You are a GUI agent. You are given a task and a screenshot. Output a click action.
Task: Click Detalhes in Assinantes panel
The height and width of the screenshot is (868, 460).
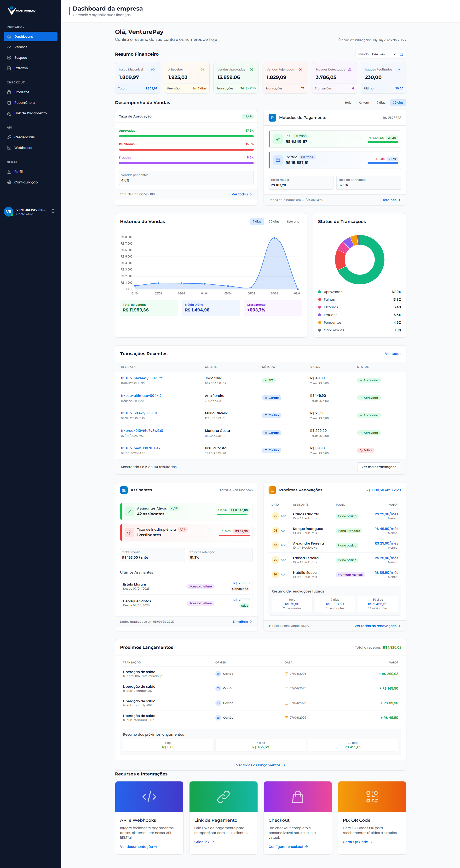point(242,622)
